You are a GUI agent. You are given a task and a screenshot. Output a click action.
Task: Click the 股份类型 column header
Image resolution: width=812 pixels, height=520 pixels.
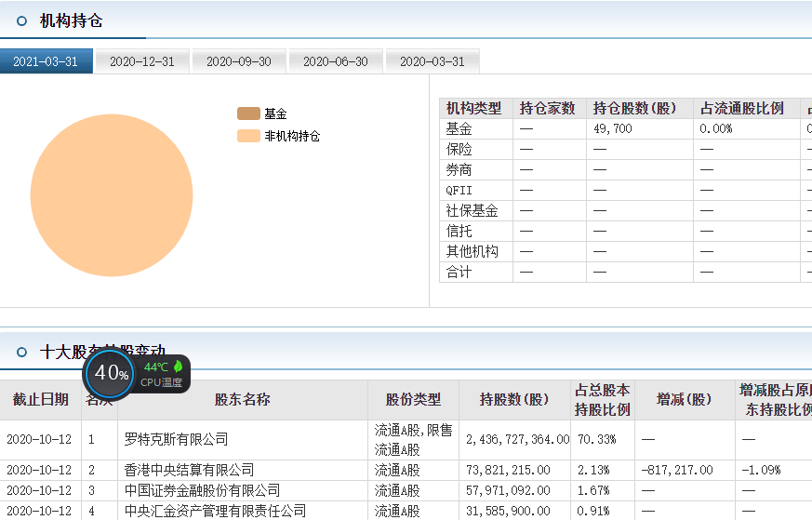(413, 399)
